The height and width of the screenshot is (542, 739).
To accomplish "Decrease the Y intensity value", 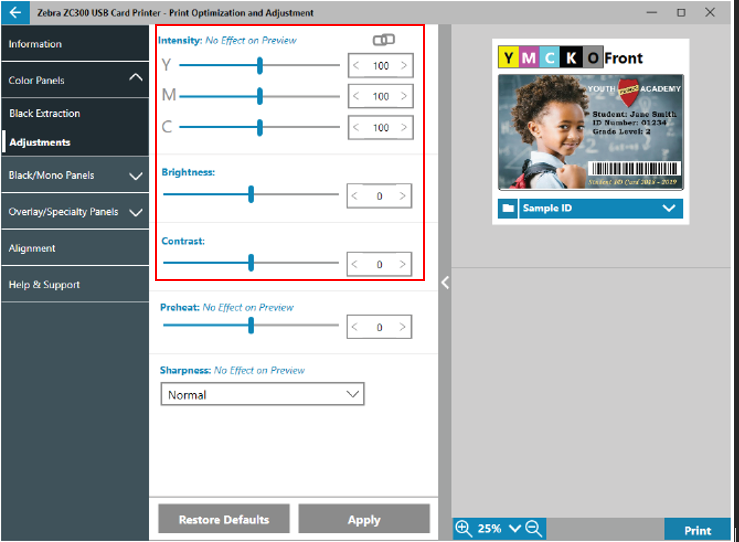I will pos(356,66).
